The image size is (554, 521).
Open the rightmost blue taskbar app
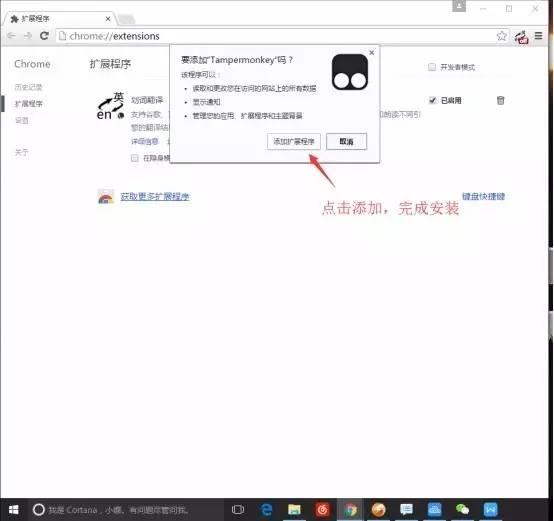pos(490,510)
